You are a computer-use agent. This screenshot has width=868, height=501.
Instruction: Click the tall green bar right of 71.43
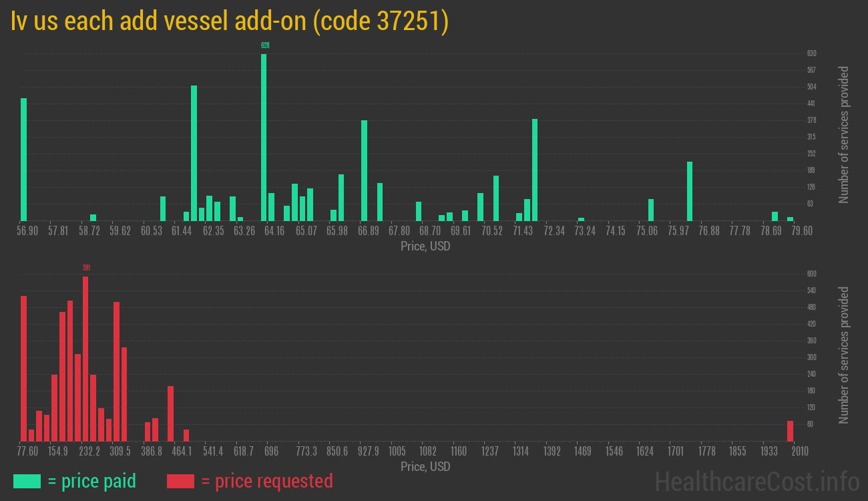click(535, 170)
